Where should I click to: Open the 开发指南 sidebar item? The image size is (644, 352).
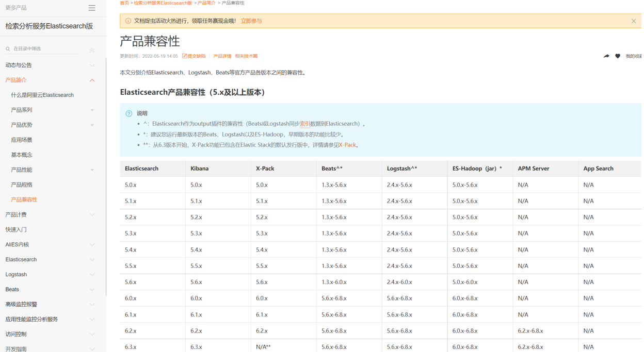(16, 349)
